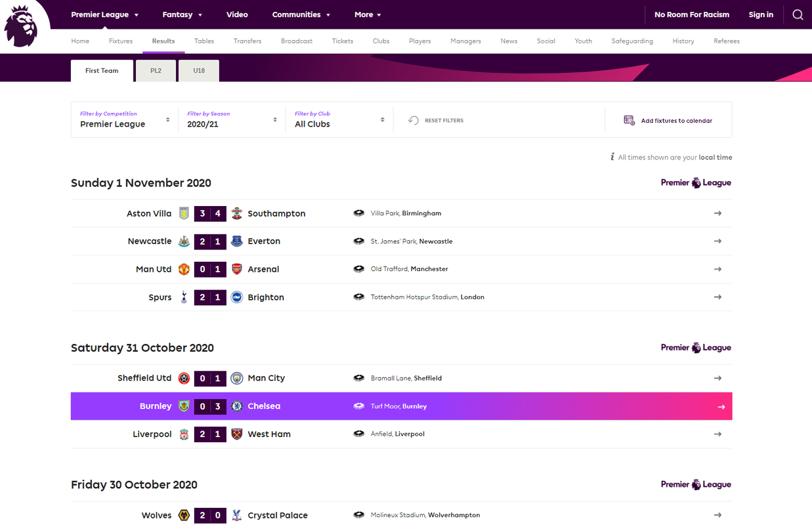812x525 pixels.
Task: Click the Sign in link
Action: [x=761, y=14]
